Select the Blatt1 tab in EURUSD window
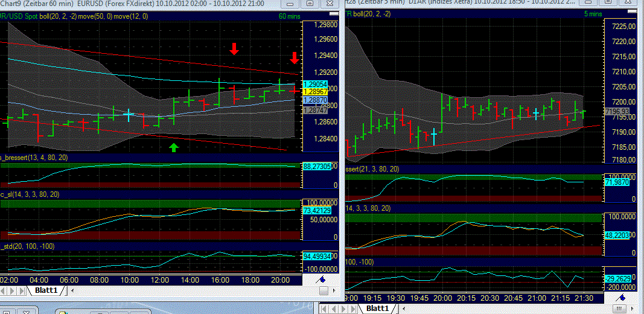This screenshot has height=314, width=644. click(46, 290)
